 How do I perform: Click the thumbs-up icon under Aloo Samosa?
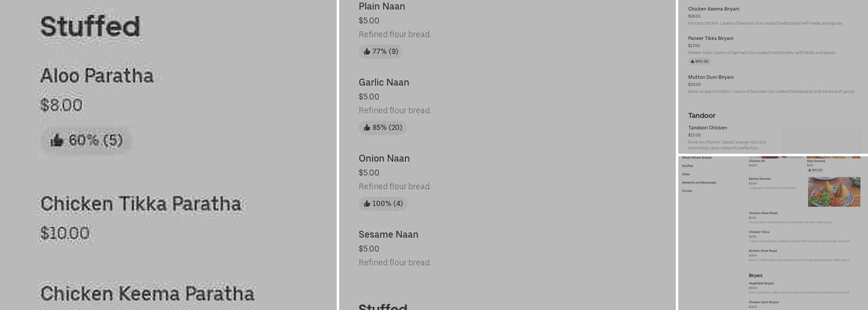pos(810,170)
